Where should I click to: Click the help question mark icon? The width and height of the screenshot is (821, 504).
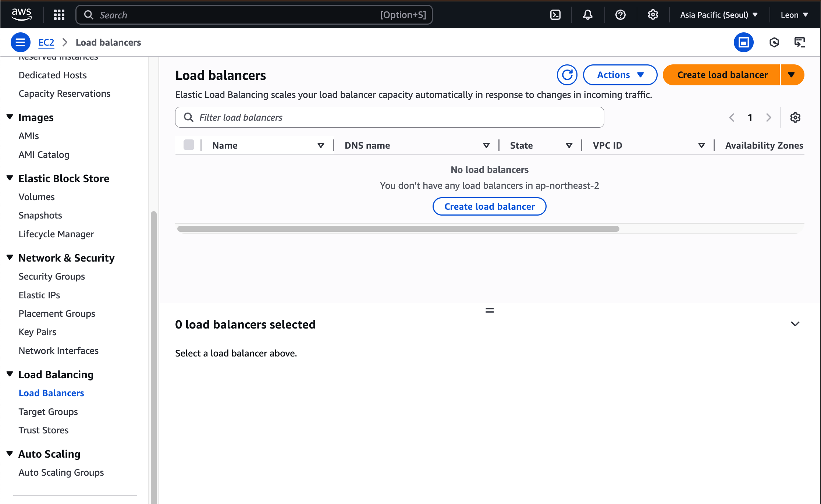click(x=620, y=15)
